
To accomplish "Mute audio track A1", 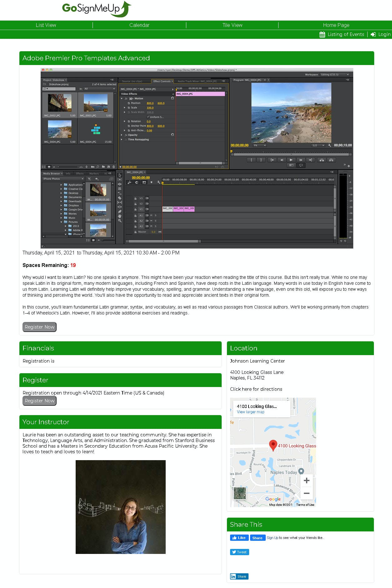I will tap(151, 215).
